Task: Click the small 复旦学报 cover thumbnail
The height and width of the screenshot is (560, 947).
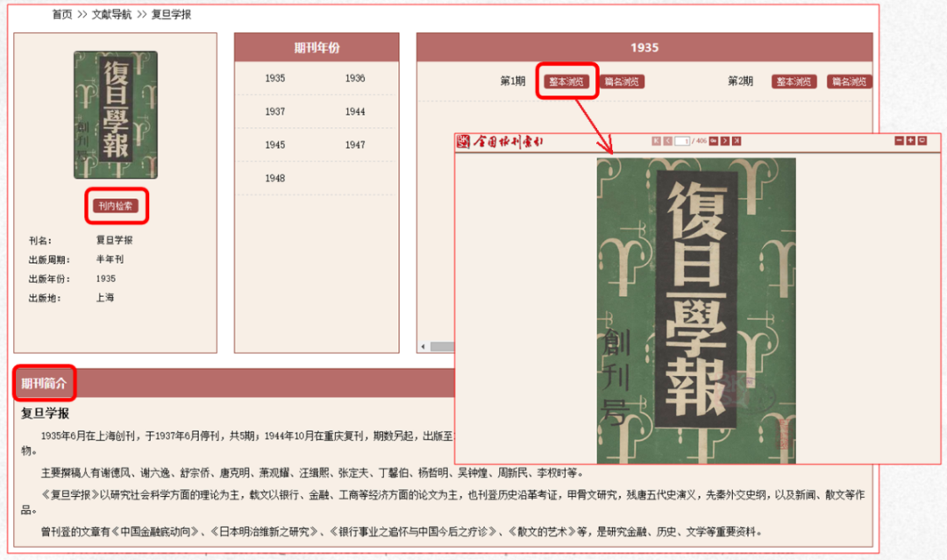Action: pos(116,115)
